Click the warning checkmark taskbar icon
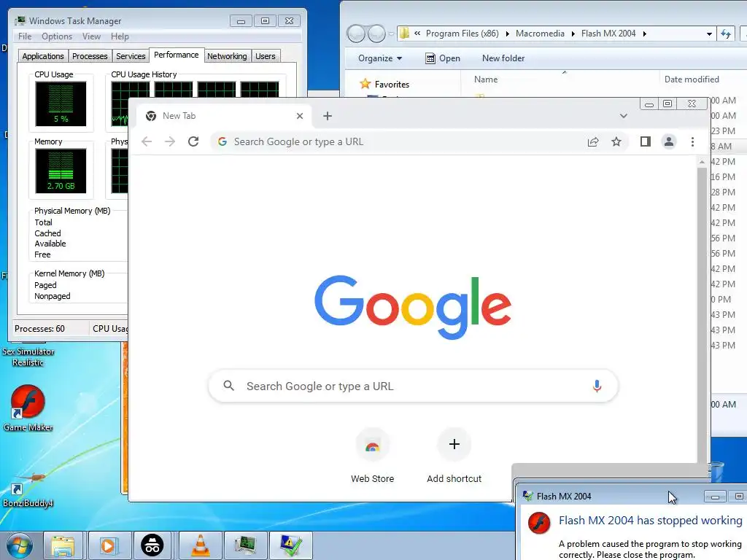The image size is (747, 560). tap(290, 545)
